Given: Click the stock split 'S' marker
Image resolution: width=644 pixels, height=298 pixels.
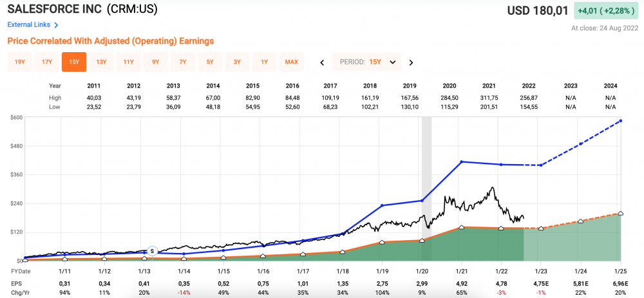Looking at the screenshot, I should click(x=153, y=250).
